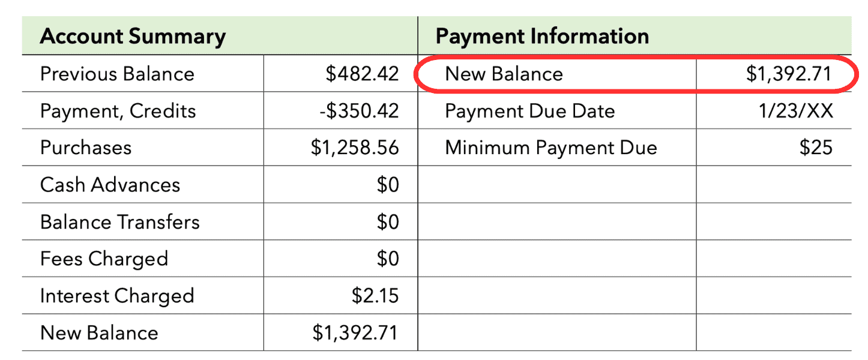The height and width of the screenshot is (360, 868).
Task: Click the $0 value beside Cash Advances
Action: click(388, 185)
